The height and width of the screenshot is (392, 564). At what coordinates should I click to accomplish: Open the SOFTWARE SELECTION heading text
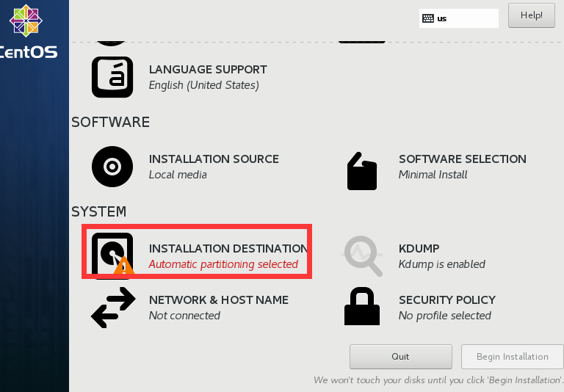[462, 159]
